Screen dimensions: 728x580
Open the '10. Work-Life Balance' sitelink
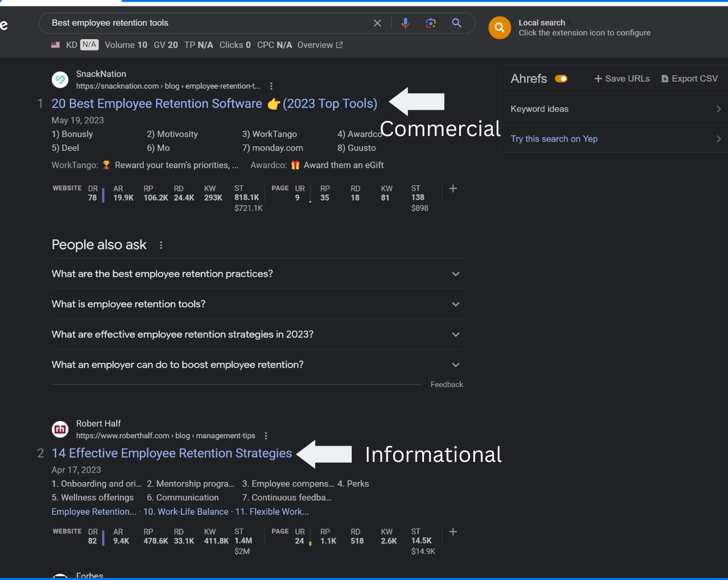(186, 512)
